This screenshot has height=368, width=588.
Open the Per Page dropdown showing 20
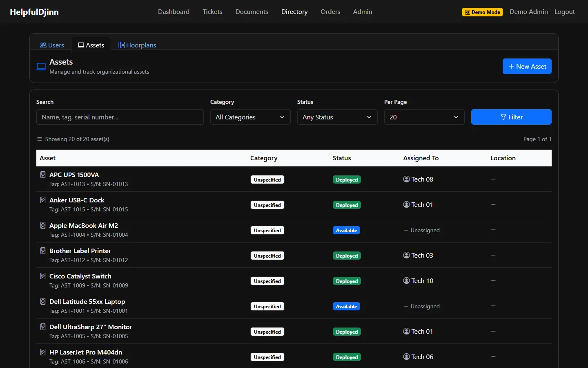424,117
